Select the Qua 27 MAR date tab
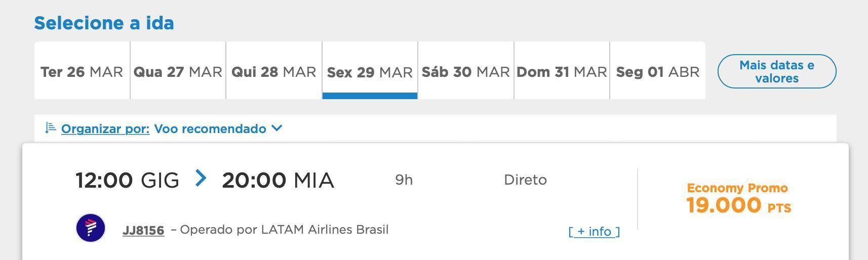Screen dimensions: 868x260 click(178, 70)
